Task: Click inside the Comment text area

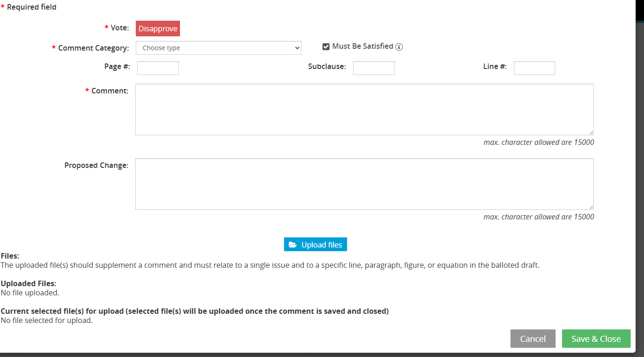Action: (x=364, y=109)
